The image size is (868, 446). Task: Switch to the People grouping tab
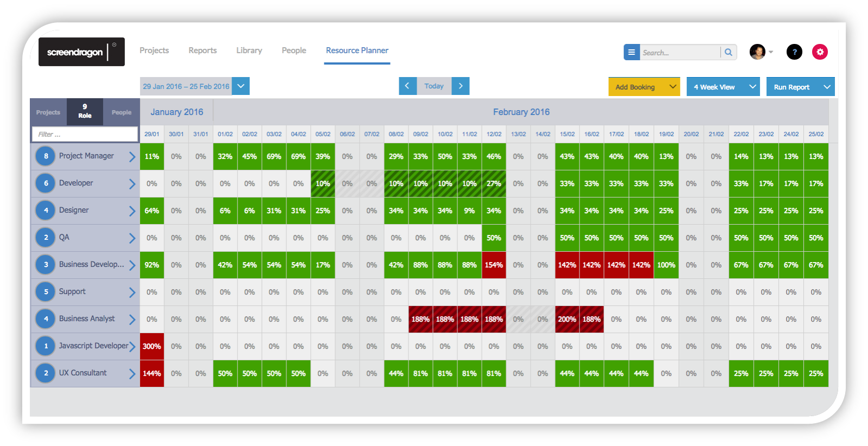pyautogui.click(x=122, y=112)
